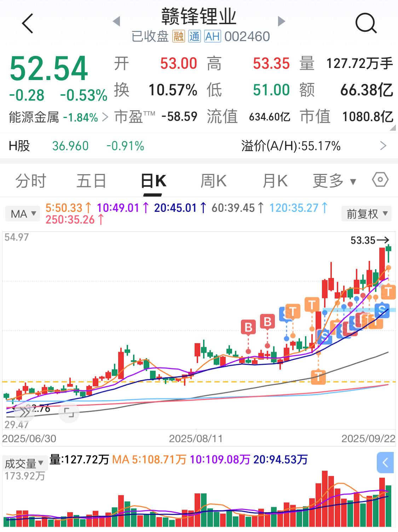This screenshot has width=398, height=532.
Task: Tap the last green candlestick
Action: (x=388, y=253)
